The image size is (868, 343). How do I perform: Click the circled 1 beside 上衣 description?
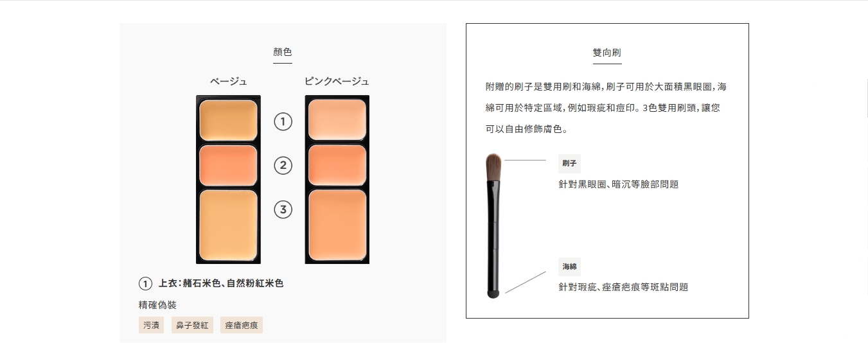pos(145,284)
